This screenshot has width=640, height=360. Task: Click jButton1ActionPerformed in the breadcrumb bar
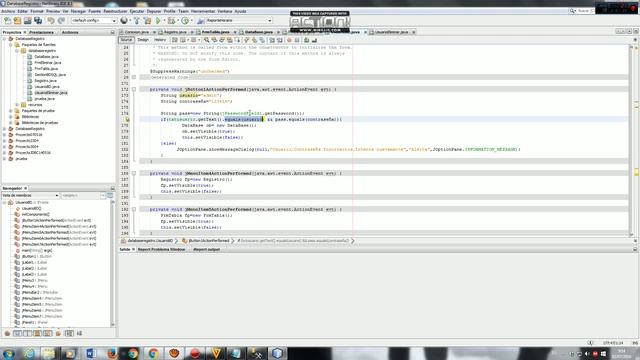pos(209,241)
